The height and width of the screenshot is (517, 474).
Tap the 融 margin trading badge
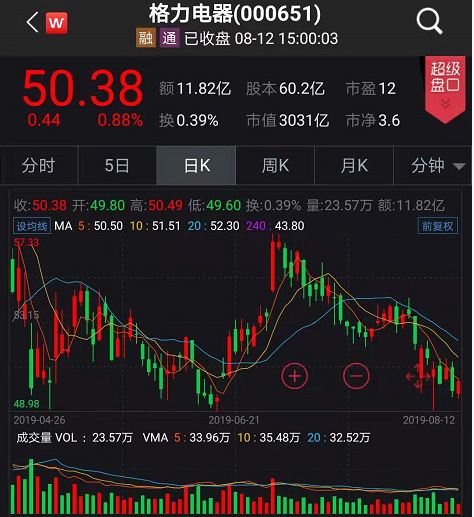[x=146, y=38]
